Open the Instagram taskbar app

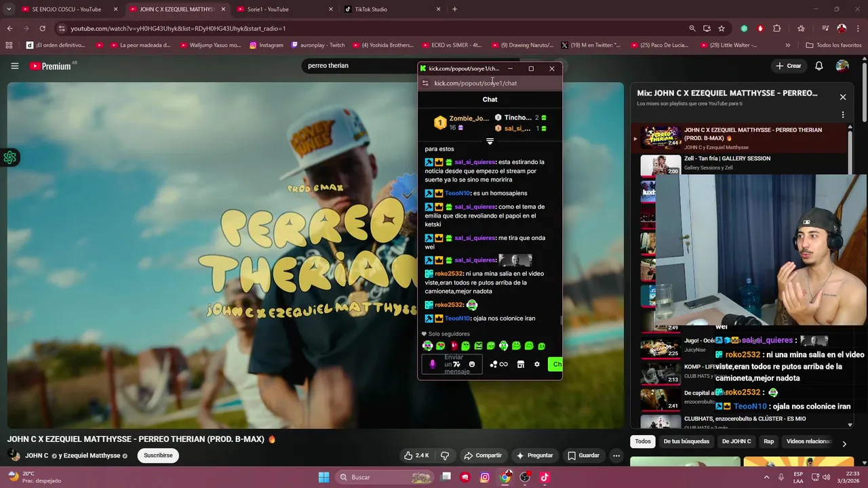pyautogui.click(x=485, y=477)
